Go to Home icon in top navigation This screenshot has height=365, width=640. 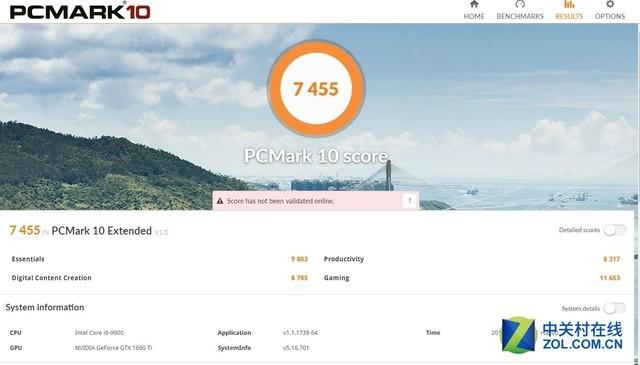click(474, 4)
